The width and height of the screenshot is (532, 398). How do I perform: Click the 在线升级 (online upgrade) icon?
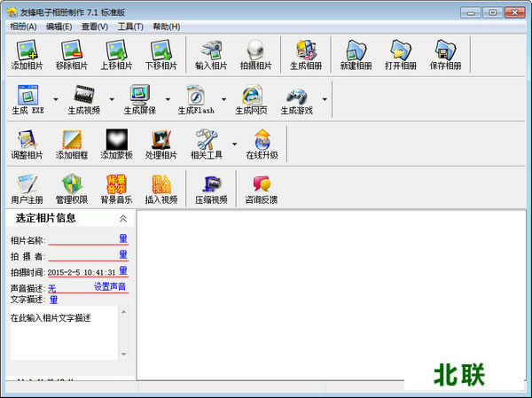tap(262, 140)
